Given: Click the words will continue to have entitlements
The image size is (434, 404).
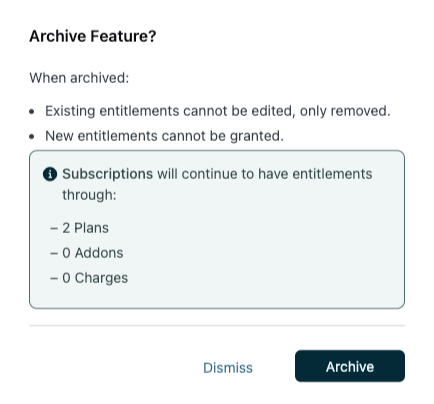Looking at the screenshot, I should coord(264,174).
